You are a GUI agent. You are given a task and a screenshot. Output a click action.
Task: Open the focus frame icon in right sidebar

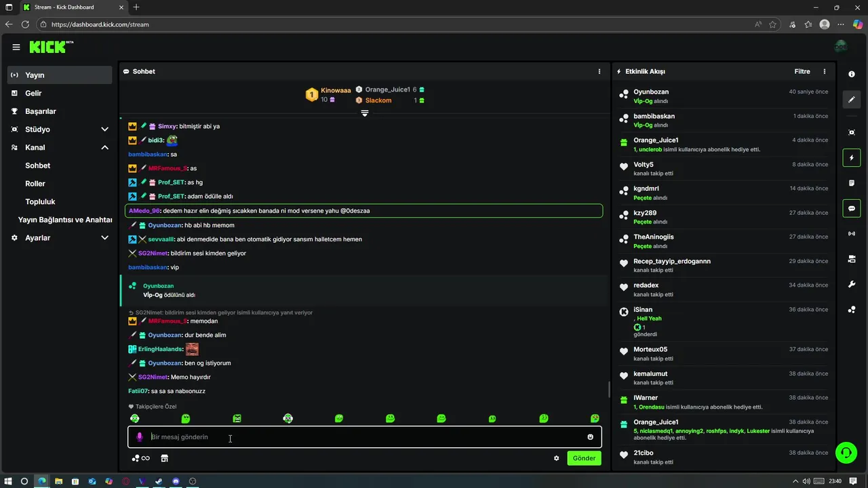click(x=852, y=132)
